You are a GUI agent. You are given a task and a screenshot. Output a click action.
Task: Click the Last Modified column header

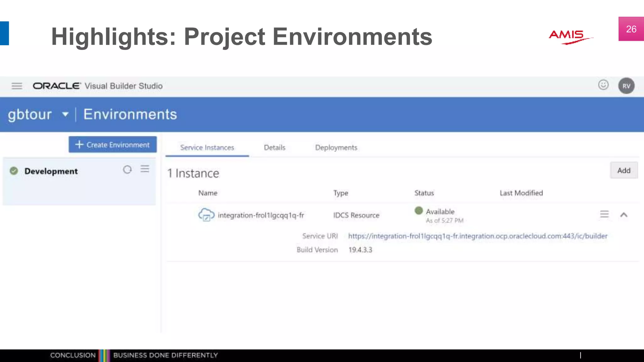point(521,193)
